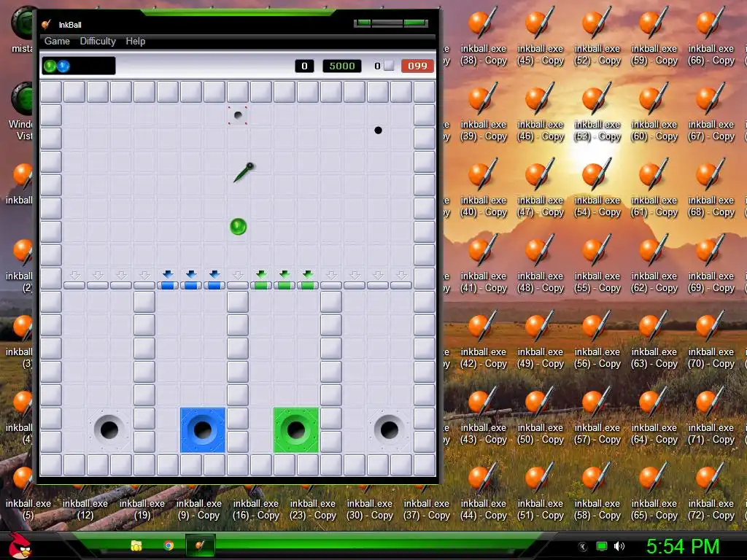Click the green monitor tray icon
This screenshot has width=747, height=560.
(602, 546)
